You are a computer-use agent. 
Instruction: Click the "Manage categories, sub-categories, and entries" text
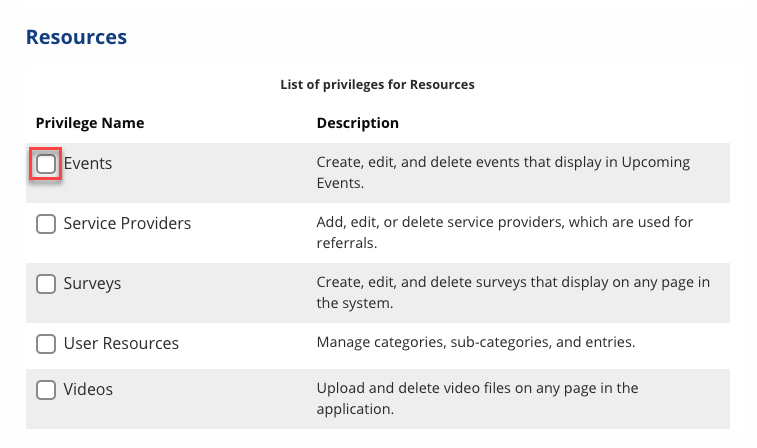(475, 343)
